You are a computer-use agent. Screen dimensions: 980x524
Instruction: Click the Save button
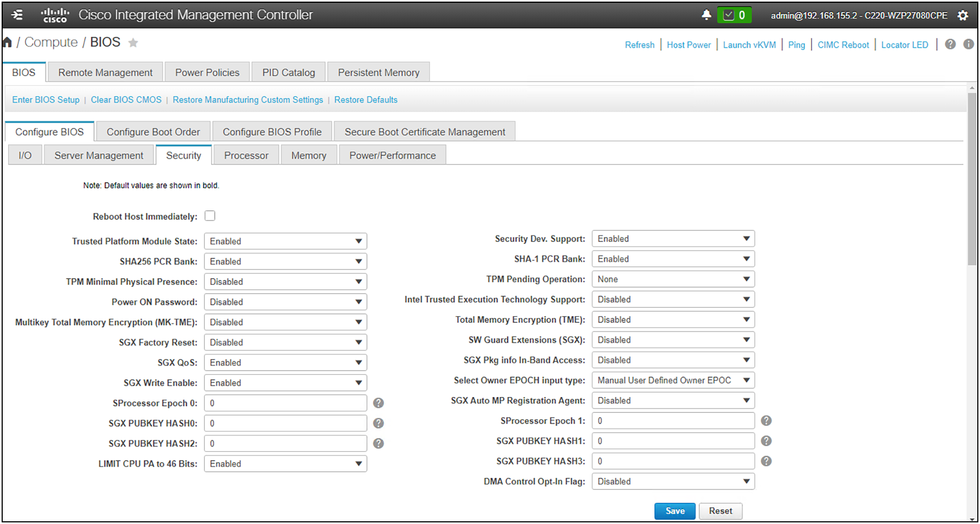[x=675, y=511]
